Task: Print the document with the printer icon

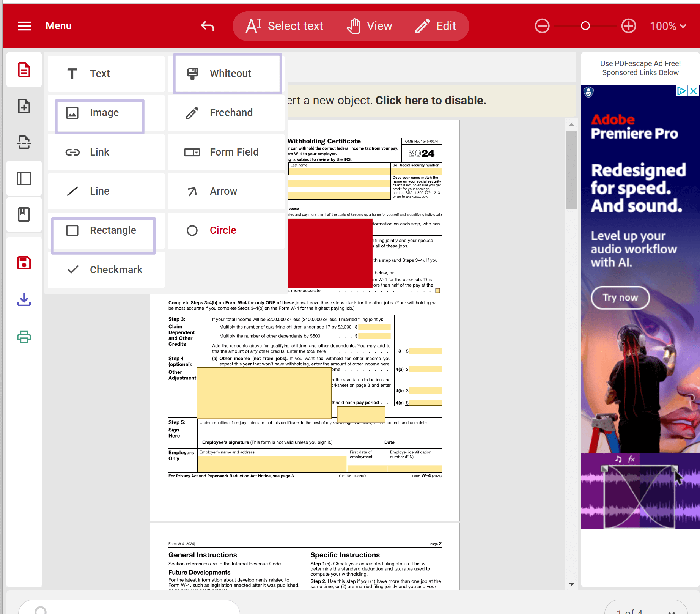Action: 24,337
